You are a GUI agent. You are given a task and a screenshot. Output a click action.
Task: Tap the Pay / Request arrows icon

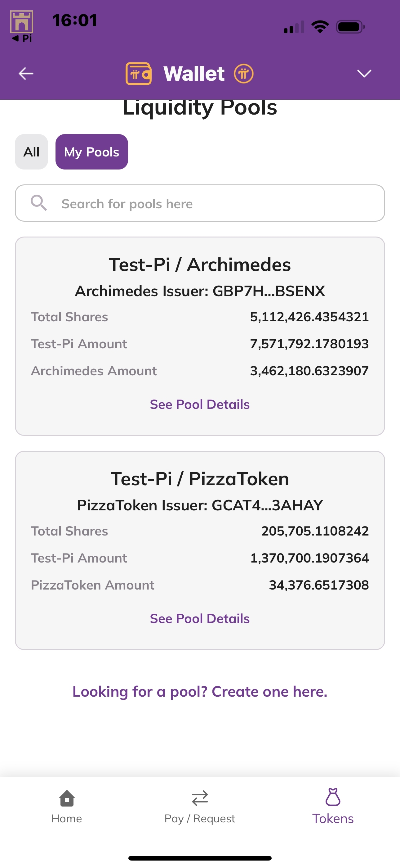tap(200, 798)
